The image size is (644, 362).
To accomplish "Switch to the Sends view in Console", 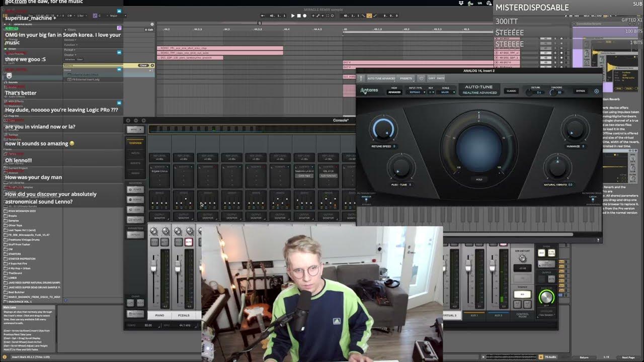I will 135,173.
